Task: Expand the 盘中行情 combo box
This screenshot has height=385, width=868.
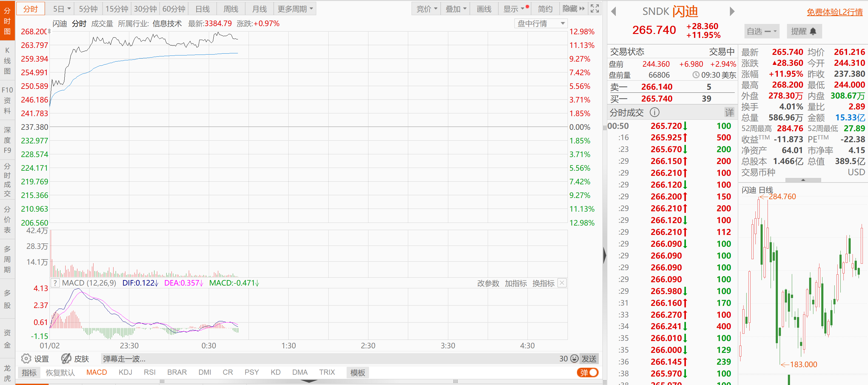Action: (541, 24)
